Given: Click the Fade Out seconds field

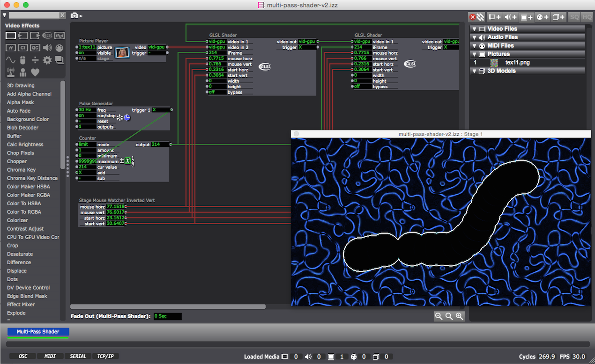Looking at the screenshot, I should click(x=167, y=316).
